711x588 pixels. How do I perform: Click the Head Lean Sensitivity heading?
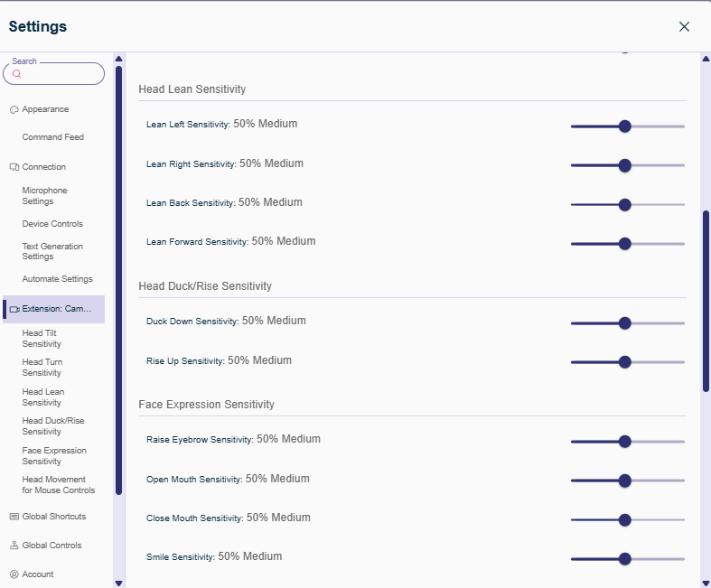pyautogui.click(x=192, y=89)
